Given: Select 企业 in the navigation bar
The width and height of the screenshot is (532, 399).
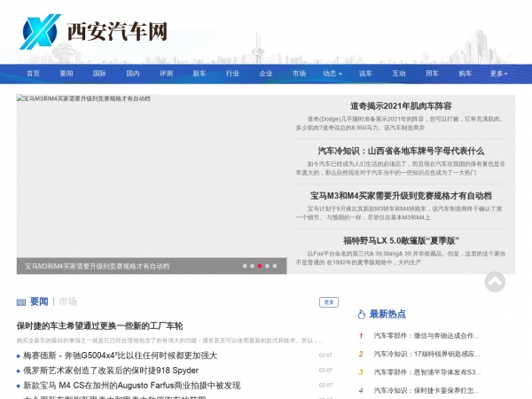Looking at the screenshot, I should [266, 74].
